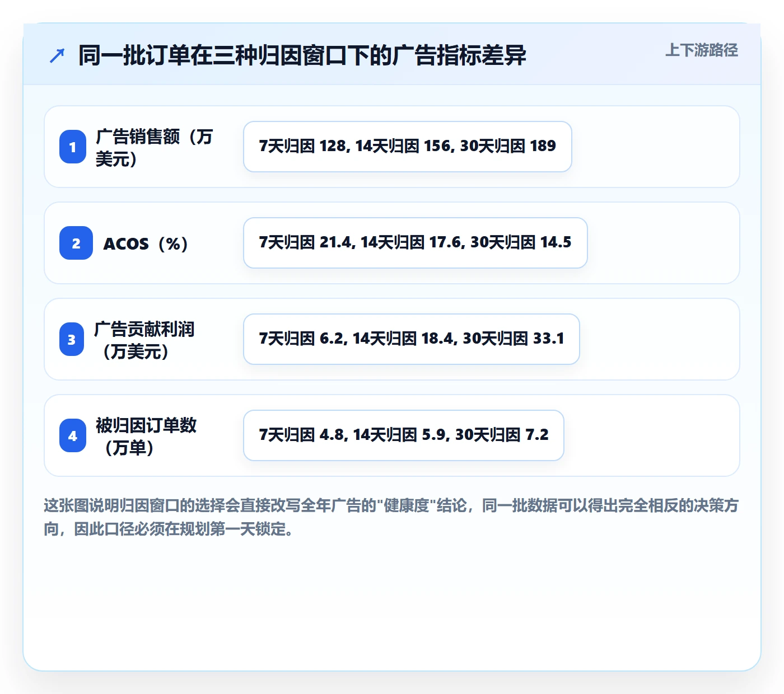This screenshot has height=694, width=784.
Task: Click the 上下游路径 label in the header
Action: (702, 50)
